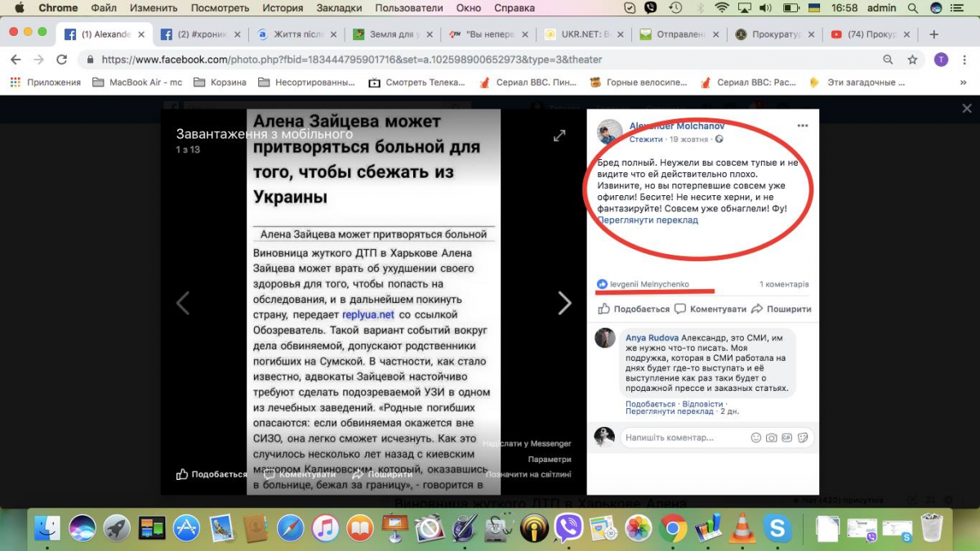Open the replyua.net link in article
Viewport: 980px width, 551px height.
click(367, 314)
